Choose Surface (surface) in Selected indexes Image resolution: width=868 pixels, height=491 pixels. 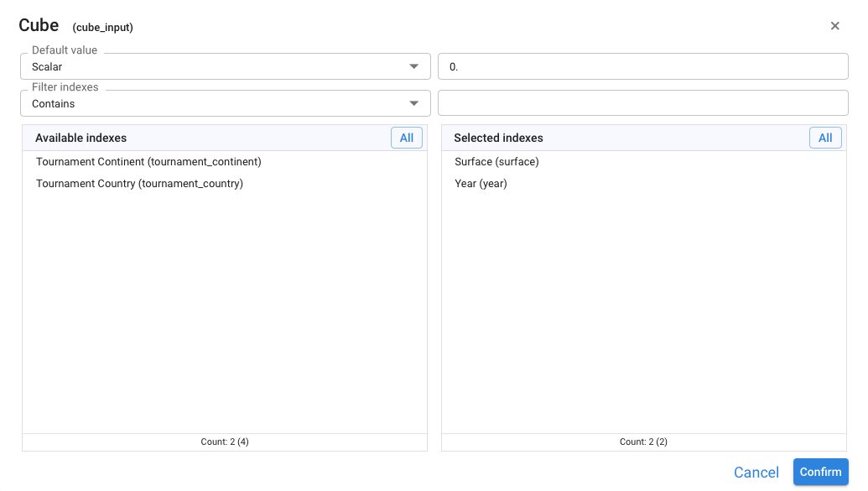click(496, 162)
